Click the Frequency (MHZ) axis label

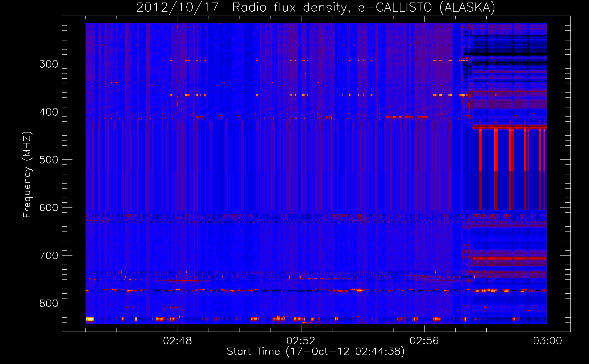pyautogui.click(x=27, y=174)
